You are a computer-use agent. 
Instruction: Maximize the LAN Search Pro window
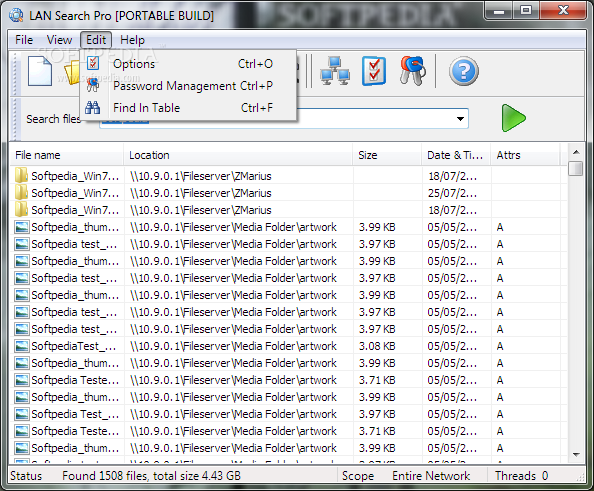(x=526, y=11)
